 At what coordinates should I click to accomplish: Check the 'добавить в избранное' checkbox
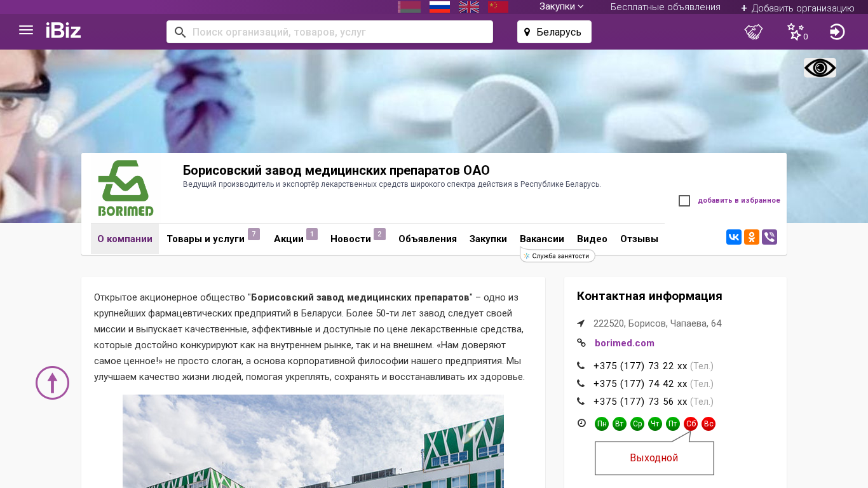click(x=684, y=201)
